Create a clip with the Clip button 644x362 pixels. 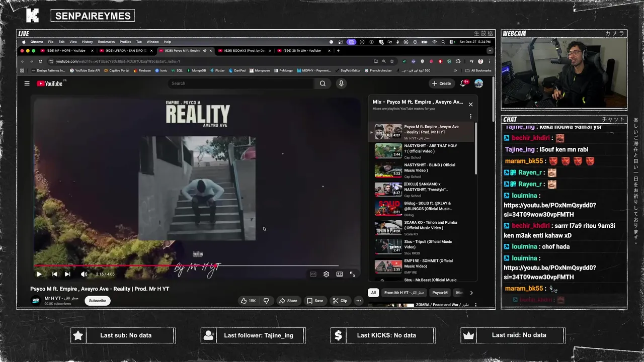click(340, 301)
